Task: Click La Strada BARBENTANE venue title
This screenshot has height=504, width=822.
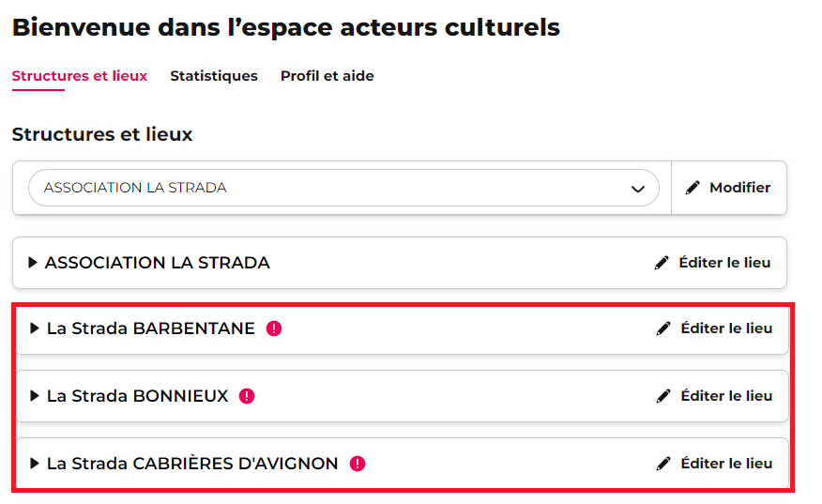Action: (151, 328)
